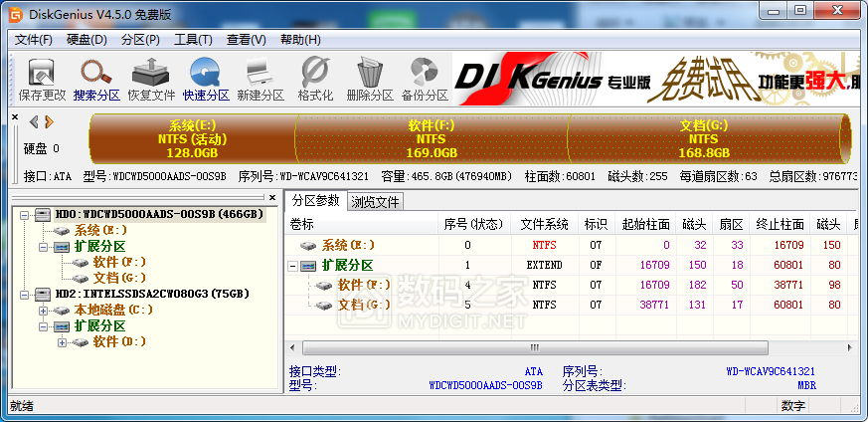Image resolution: width=868 pixels, height=422 pixels.
Task: Click the 38771 start cylinder value for 文档(G:)
Action: point(654,306)
